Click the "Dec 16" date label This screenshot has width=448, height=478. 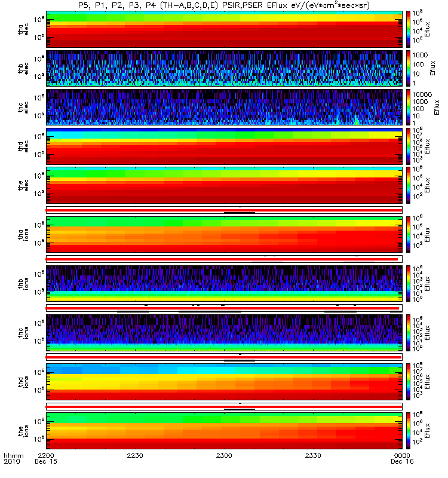click(x=402, y=461)
